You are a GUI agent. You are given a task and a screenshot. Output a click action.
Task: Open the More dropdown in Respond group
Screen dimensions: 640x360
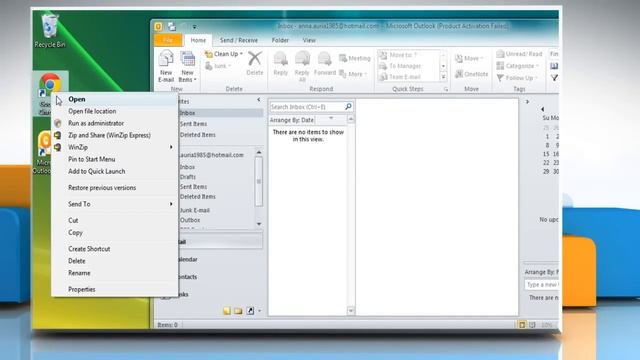pyautogui.click(x=353, y=74)
